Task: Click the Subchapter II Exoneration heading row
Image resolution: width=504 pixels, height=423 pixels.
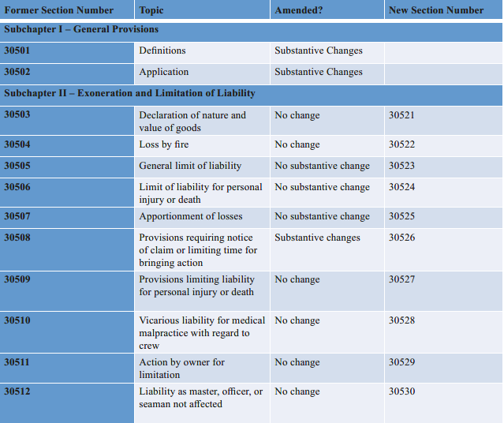Action: click(130, 93)
